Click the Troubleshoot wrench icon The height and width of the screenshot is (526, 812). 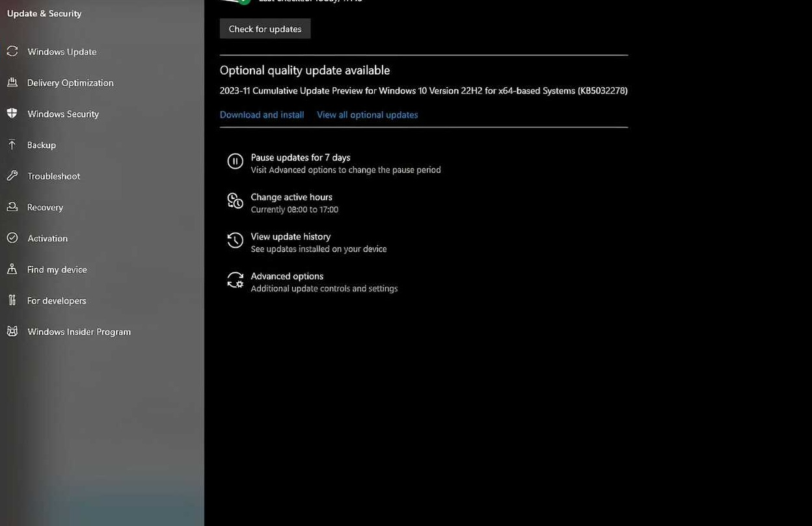point(12,176)
